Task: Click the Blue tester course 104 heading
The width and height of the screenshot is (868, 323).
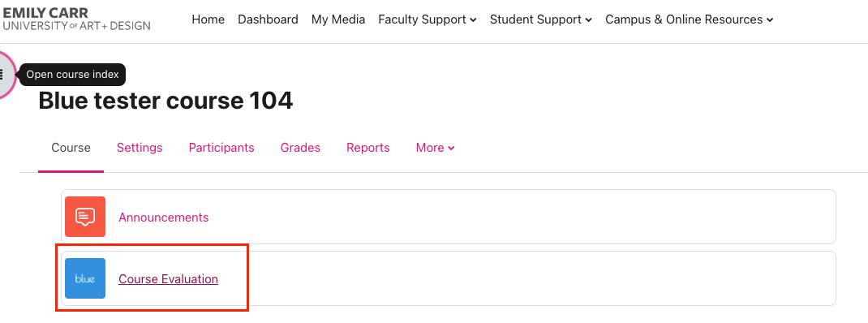Action: pyautogui.click(x=165, y=101)
